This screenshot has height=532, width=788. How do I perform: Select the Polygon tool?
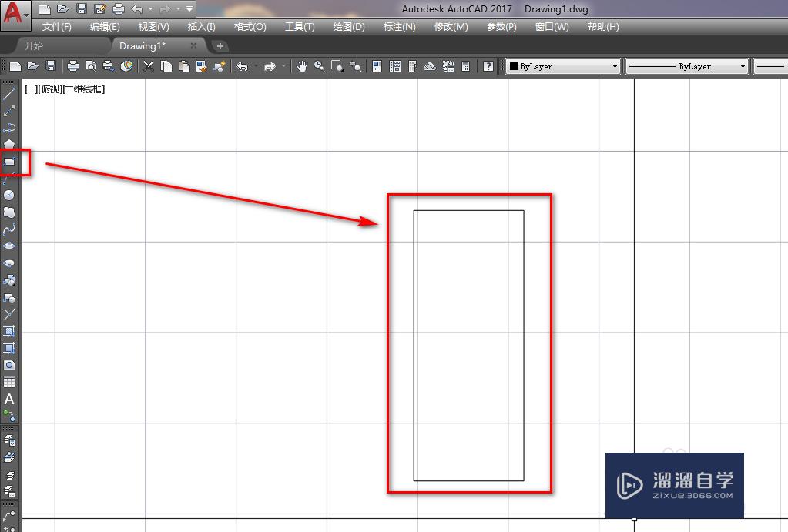[x=10, y=143]
